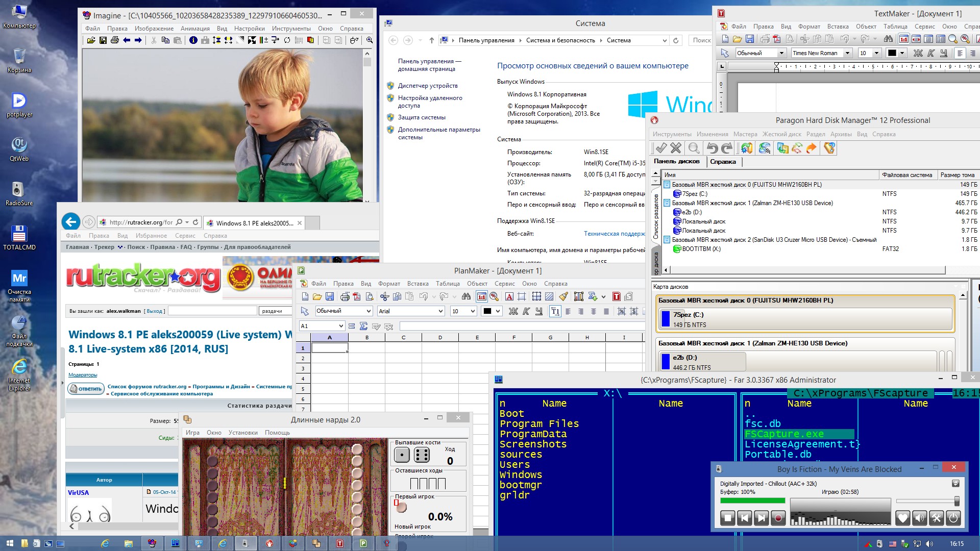The image size is (980, 551).
Task: Insert a sum with the Σ icon by the formula bar
Action: click(x=363, y=326)
